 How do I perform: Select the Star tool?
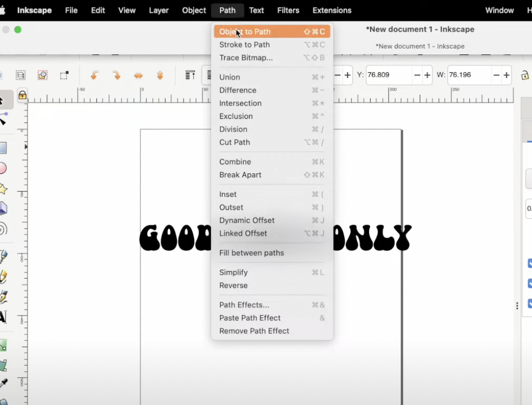click(7, 189)
